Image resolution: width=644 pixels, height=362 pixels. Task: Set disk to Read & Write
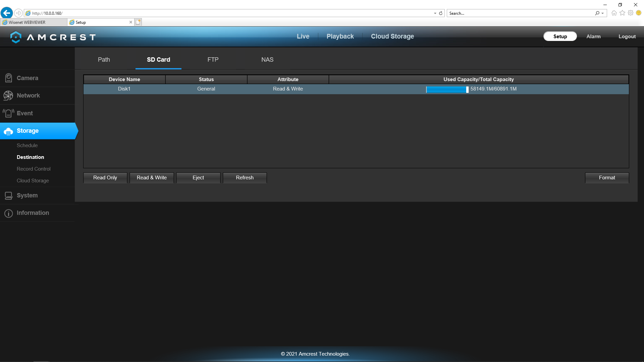point(152,178)
